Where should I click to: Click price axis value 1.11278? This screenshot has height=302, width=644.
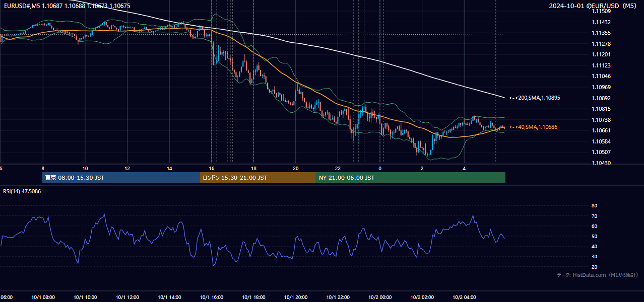(601, 44)
